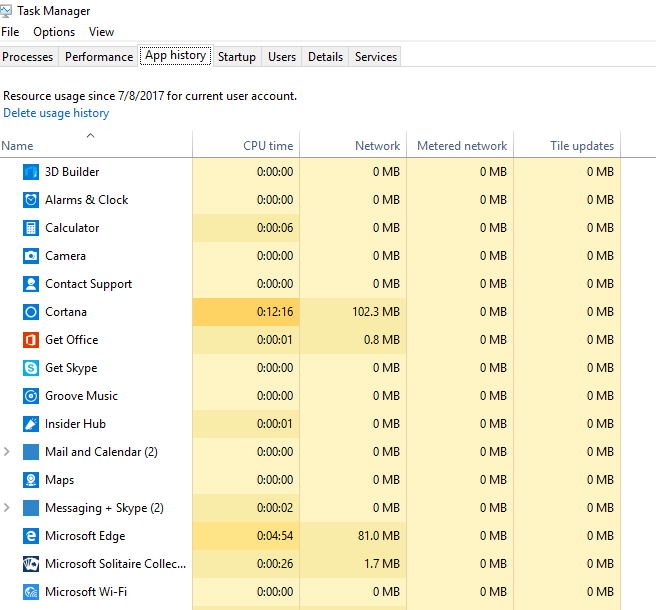
Task: Switch to the Startup tab
Action: (237, 56)
